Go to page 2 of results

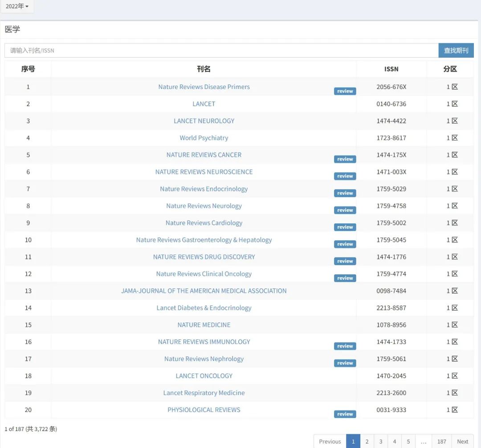coord(367,441)
